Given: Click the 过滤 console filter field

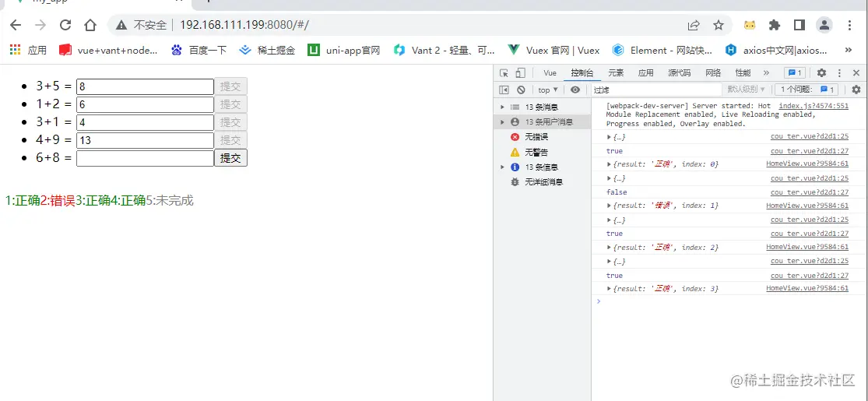Looking at the screenshot, I should (656, 90).
